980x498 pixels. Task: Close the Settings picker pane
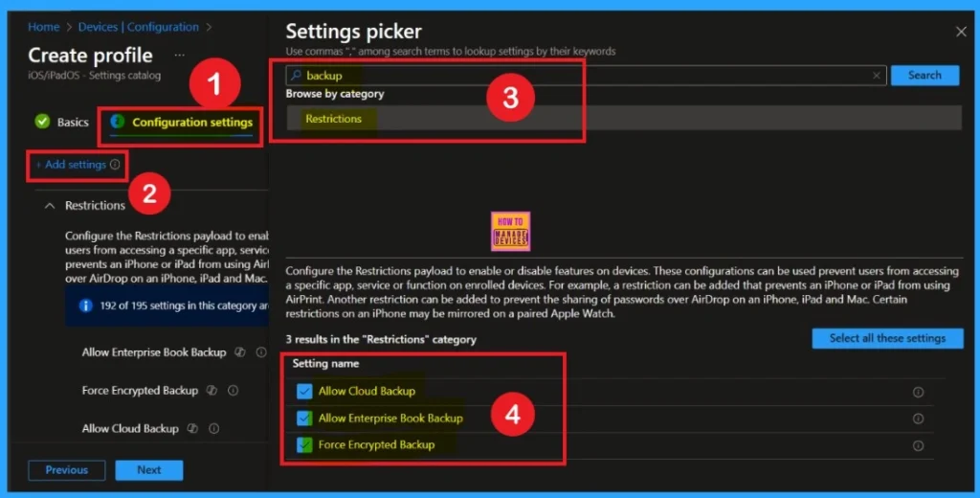tap(961, 32)
